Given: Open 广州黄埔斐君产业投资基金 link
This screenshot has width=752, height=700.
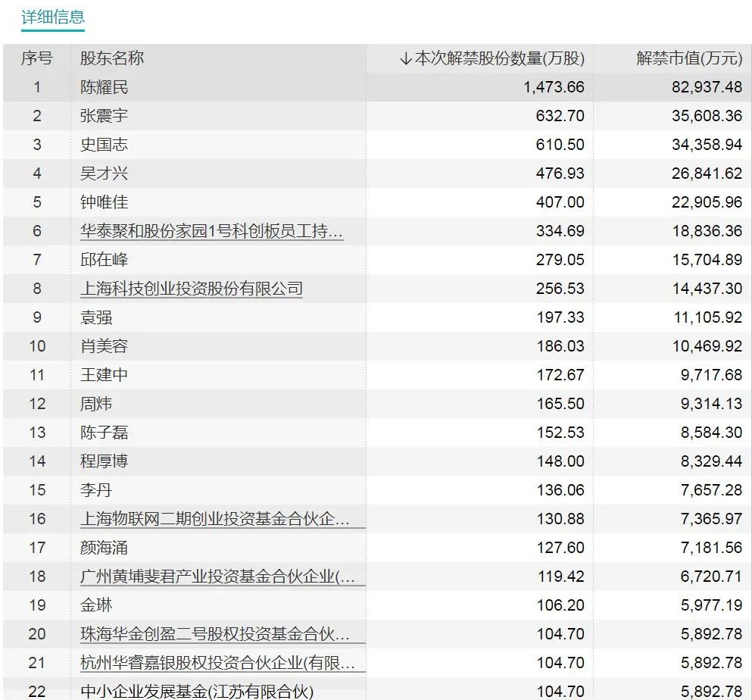Looking at the screenshot, I should click(218, 577).
